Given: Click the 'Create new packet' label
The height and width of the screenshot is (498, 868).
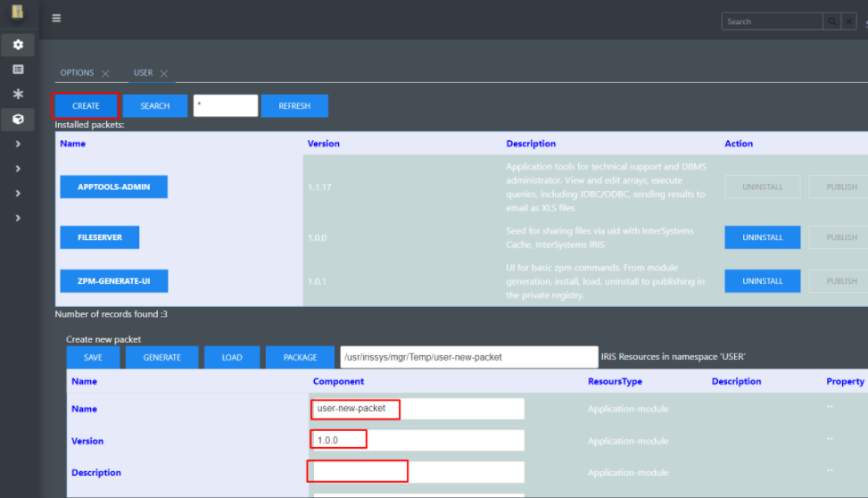Looking at the screenshot, I should [103, 339].
